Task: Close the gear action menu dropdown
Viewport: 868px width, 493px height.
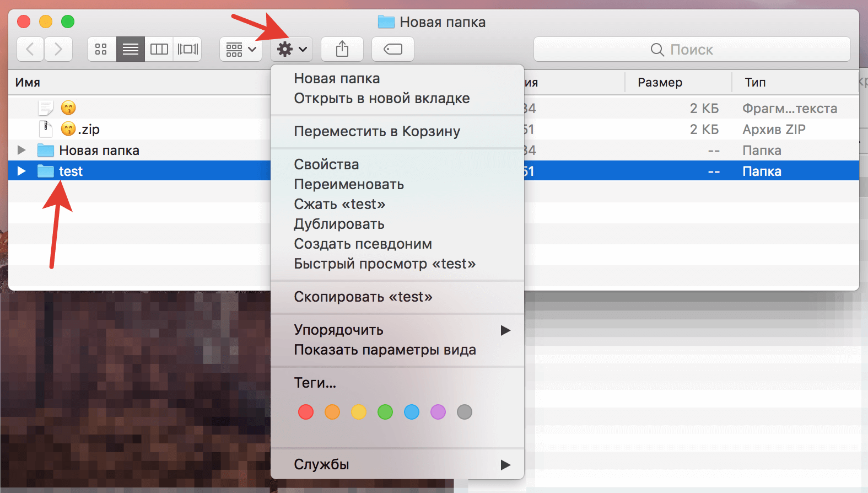Action: 292,50
